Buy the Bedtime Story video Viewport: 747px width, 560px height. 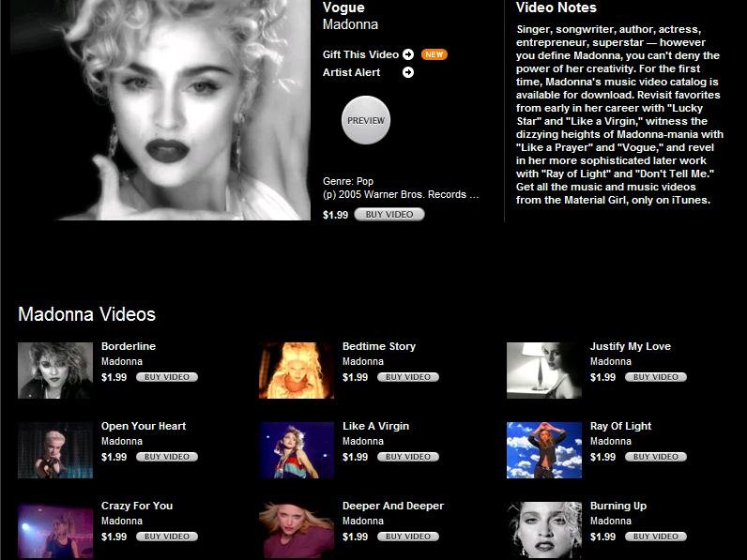point(408,377)
